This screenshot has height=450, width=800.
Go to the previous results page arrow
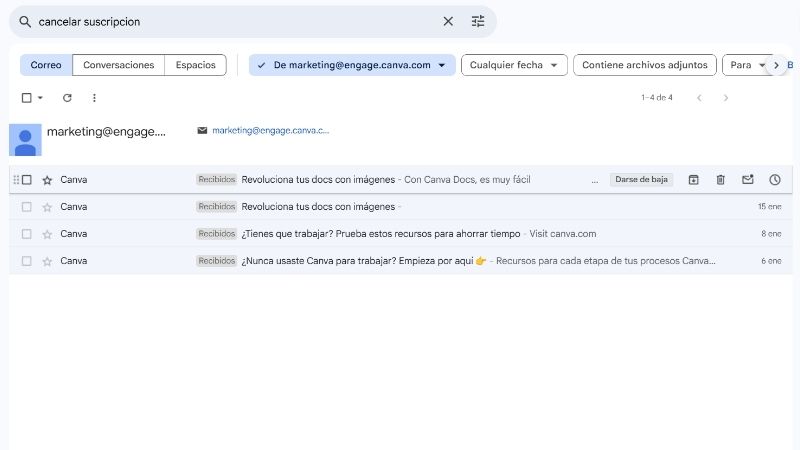[x=699, y=97]
